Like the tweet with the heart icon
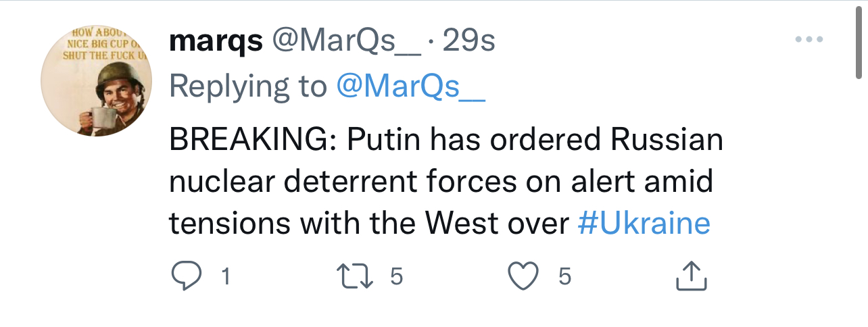The width and height of the screenshot is (868, 327). coord(524,277)
